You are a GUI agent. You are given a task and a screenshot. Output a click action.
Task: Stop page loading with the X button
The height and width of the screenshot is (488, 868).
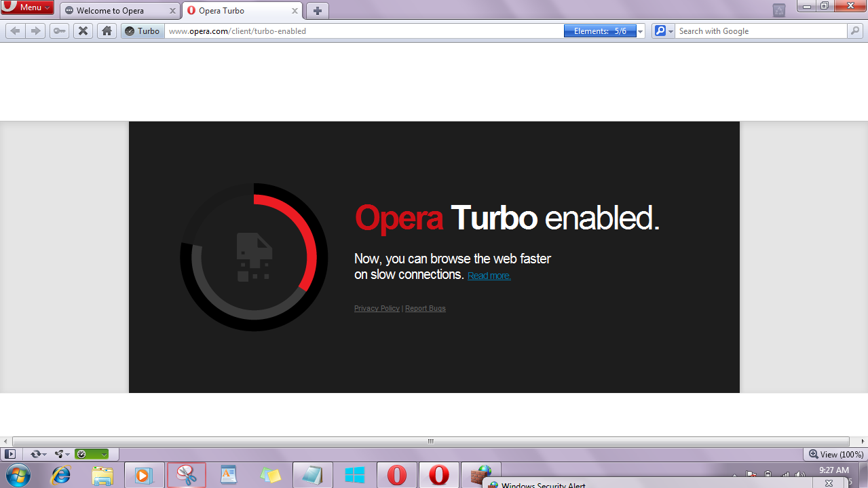[83, 31]
